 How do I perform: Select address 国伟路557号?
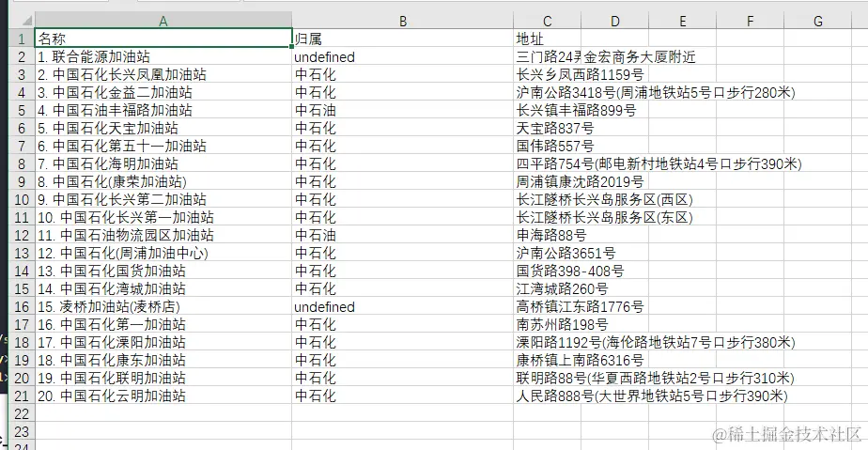click(x=554, y=146)
